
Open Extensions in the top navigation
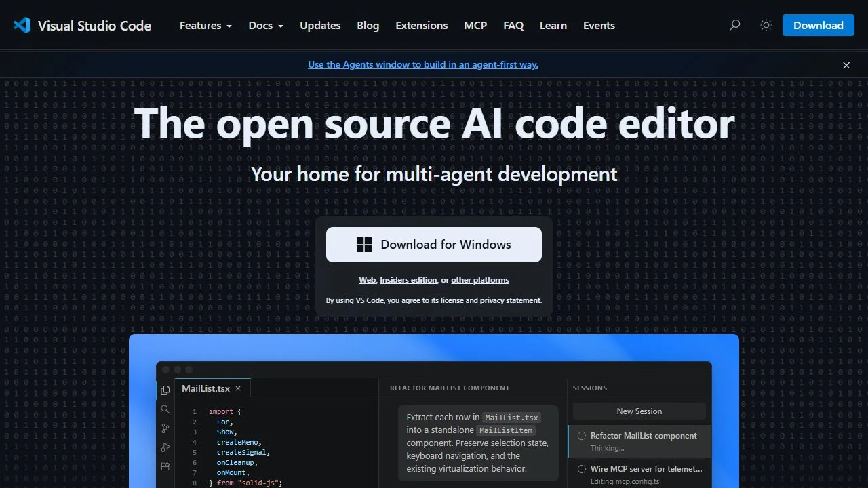click(422, 25)
